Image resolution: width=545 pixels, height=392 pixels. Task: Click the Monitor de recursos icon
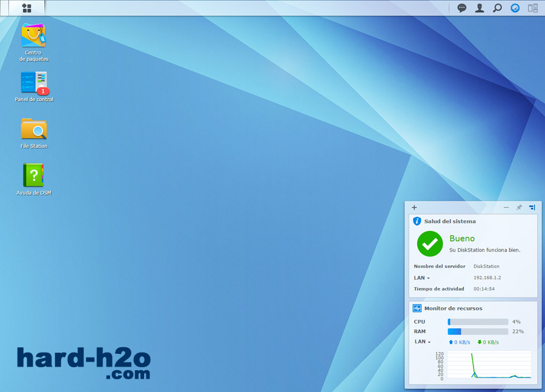click(417, 308)
